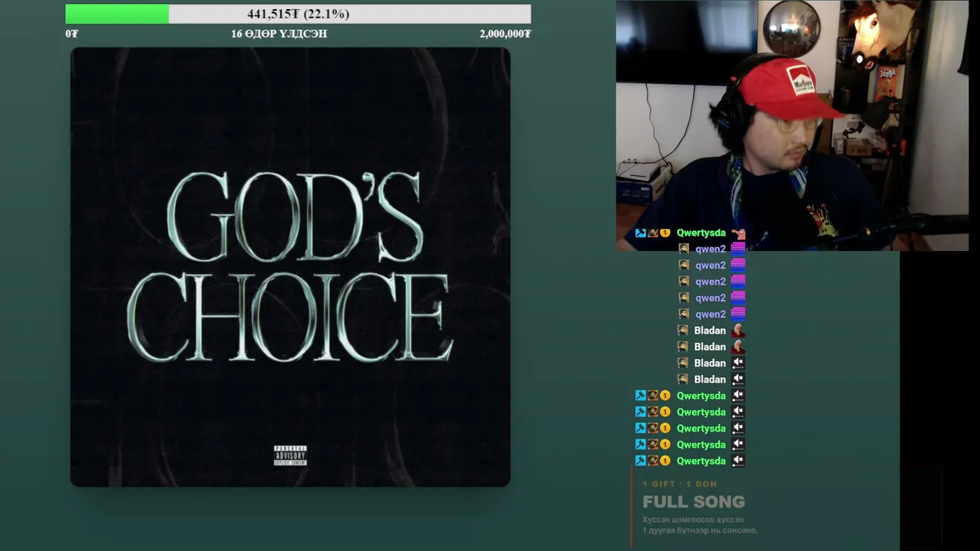Click the Parental Advisory label on cover
The width and height of the screenshot is (980, 551).
pyautogui.click(x=290, y=455)
